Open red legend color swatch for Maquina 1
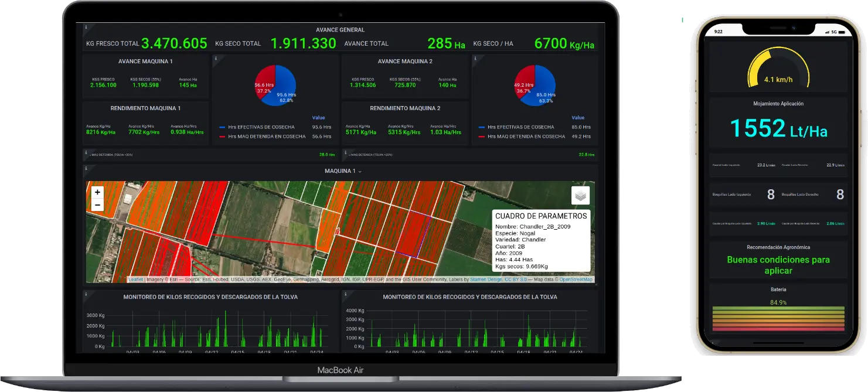868x392 pixels. point(222,137)
